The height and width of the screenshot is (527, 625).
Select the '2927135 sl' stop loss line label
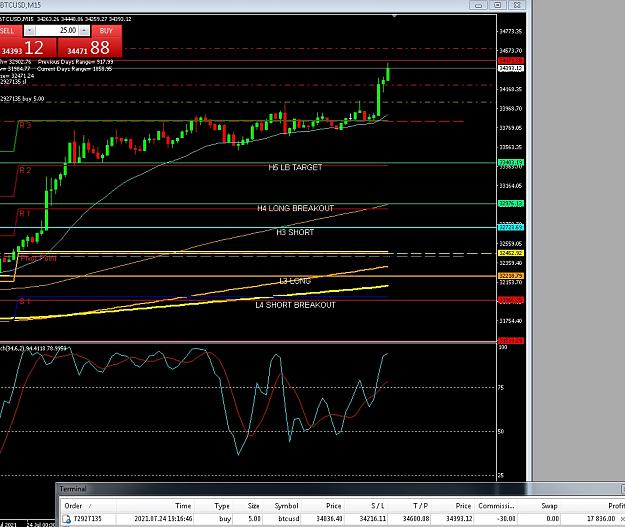pos(13,82)
